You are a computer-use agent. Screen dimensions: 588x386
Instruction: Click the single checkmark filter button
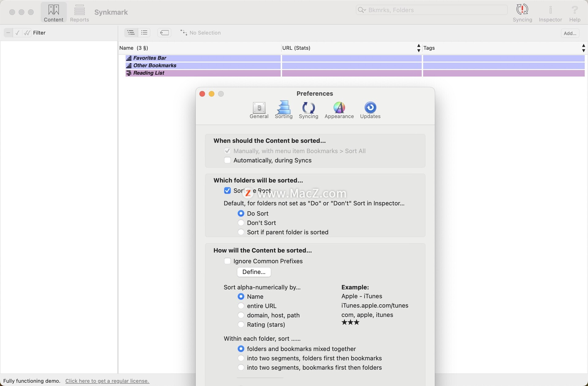coord(17,32)
